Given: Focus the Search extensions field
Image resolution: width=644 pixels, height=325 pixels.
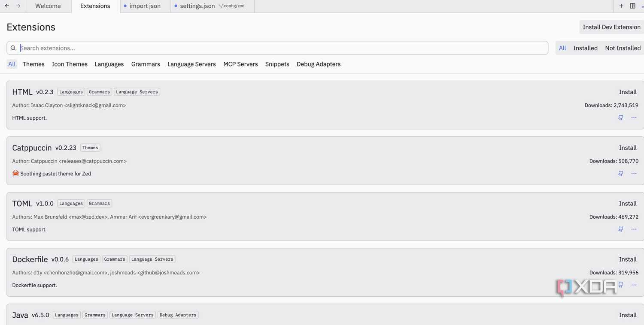Looking at the screenshot, I should click(x=277, y=48).
